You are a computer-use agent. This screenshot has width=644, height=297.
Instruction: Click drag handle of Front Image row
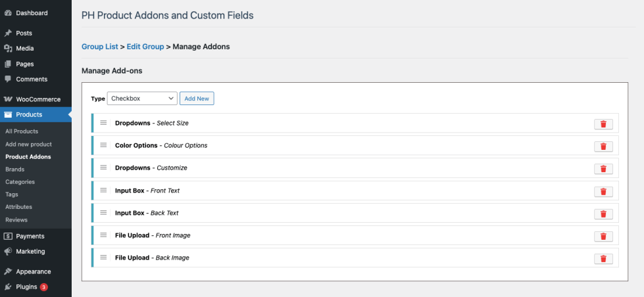point(103,235)
